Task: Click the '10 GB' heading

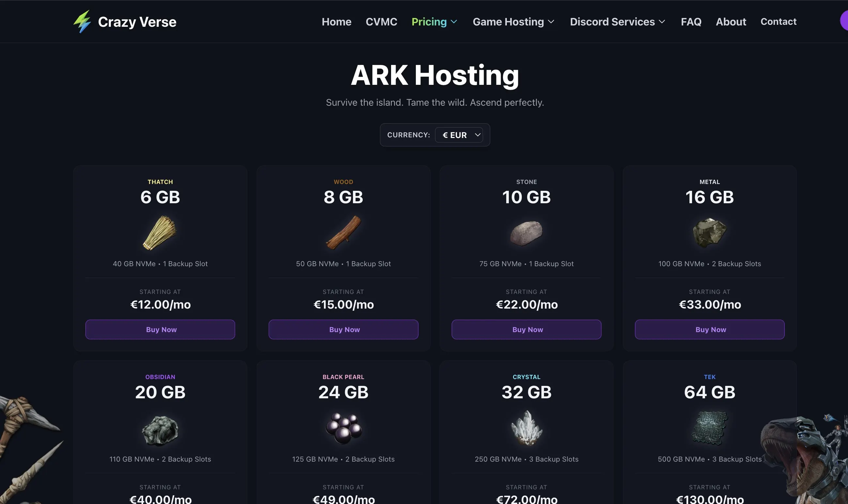Action: (526, 197)
